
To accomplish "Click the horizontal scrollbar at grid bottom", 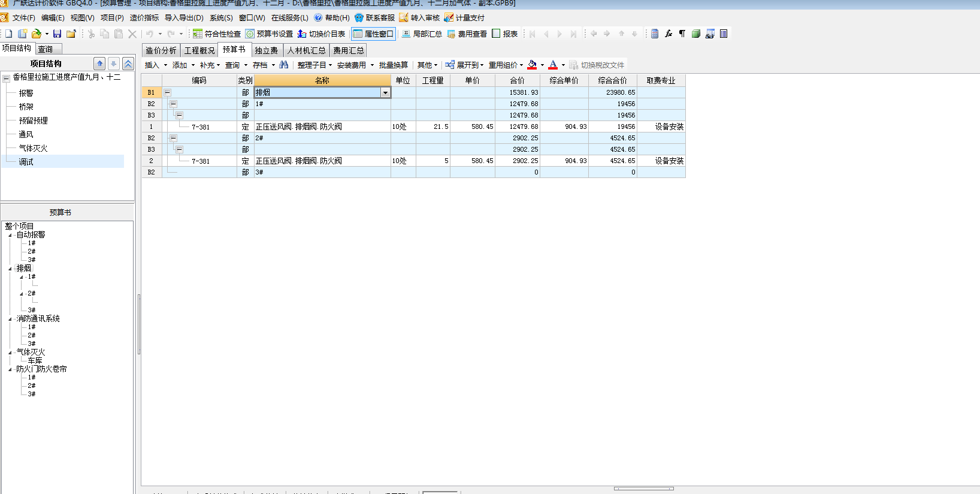I will pos(644,489).
